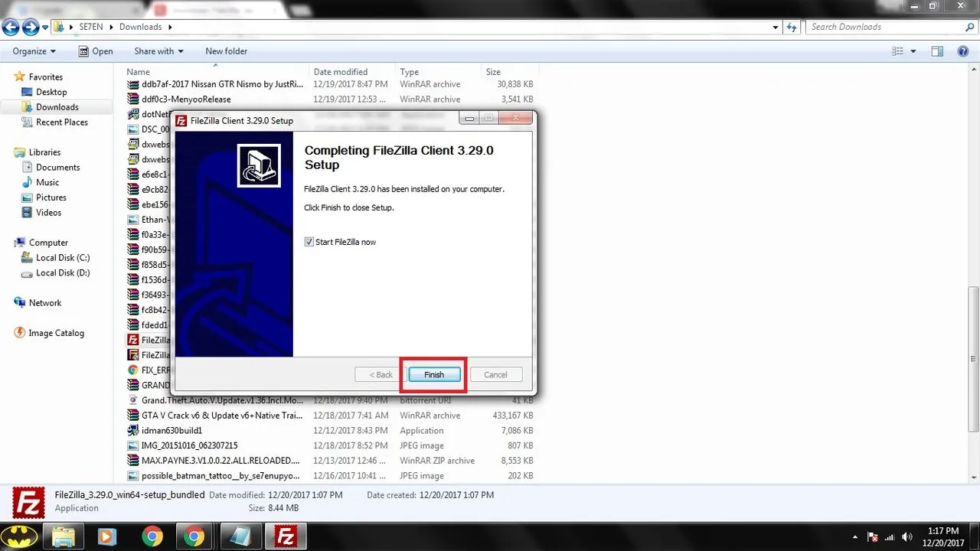Open the Organize dropdown menu
Screen dimensions: 980x551
(34, 51)
